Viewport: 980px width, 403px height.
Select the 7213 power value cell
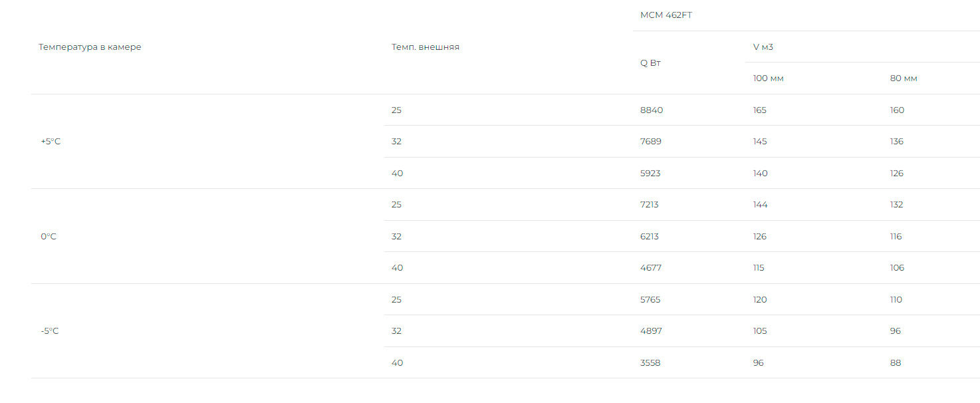650,205
